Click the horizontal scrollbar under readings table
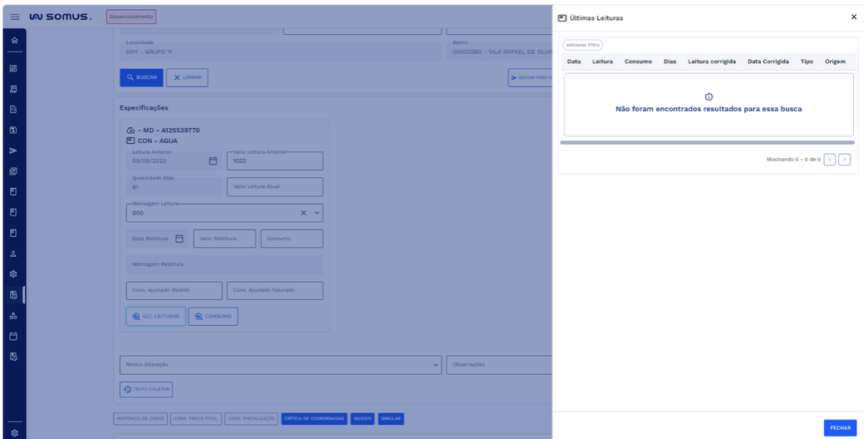The height and width of the screenshot is (439, 868). click(x=708, y=143)
